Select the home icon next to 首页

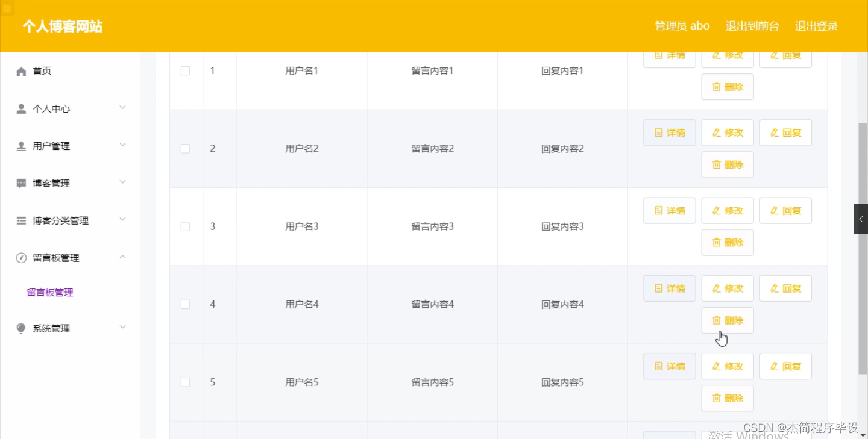pyautogui.click(x=21, y=70)
